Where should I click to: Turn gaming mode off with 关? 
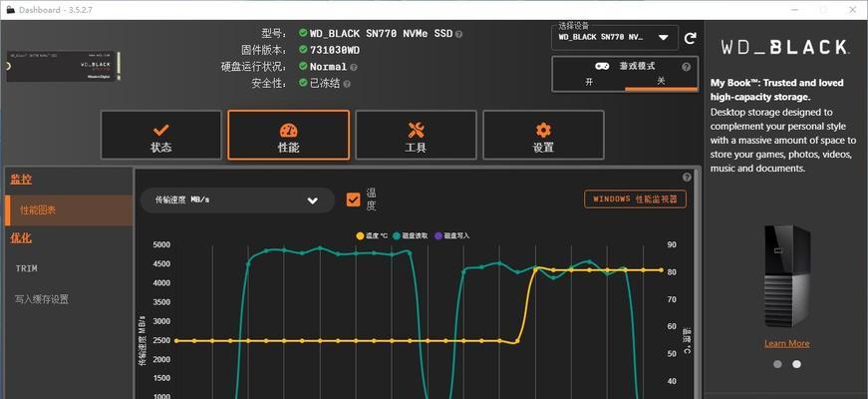point(661,81)
